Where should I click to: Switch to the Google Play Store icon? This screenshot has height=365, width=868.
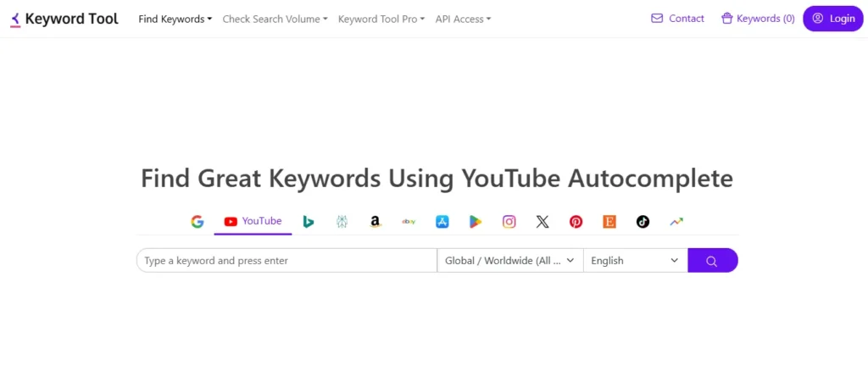point(476,222)
